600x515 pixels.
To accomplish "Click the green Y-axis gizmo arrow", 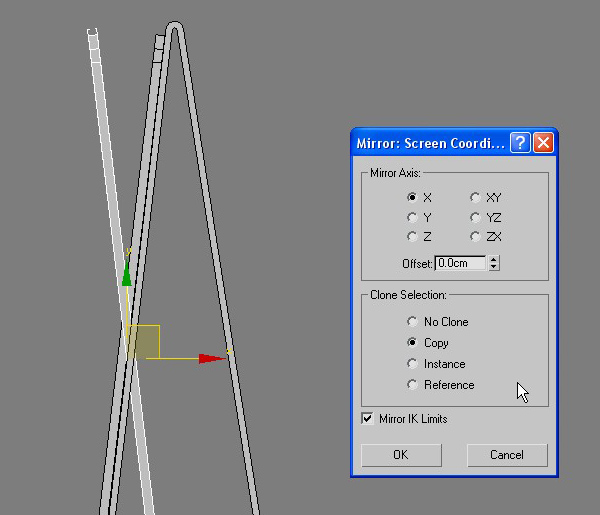I will (x=126, y=277).
